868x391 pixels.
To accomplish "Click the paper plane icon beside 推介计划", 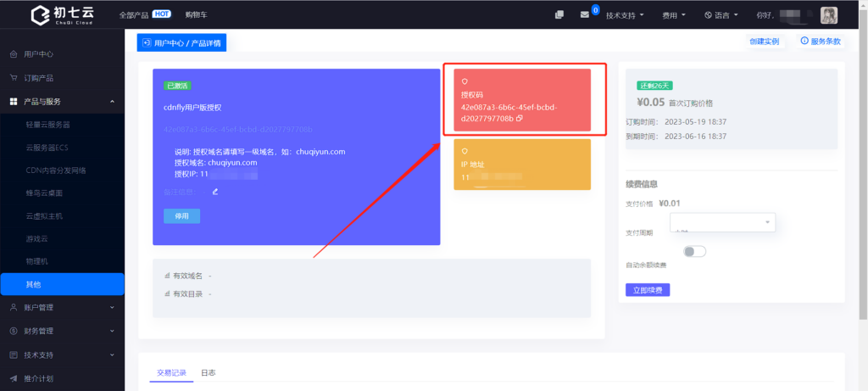I will coord(14,379).
